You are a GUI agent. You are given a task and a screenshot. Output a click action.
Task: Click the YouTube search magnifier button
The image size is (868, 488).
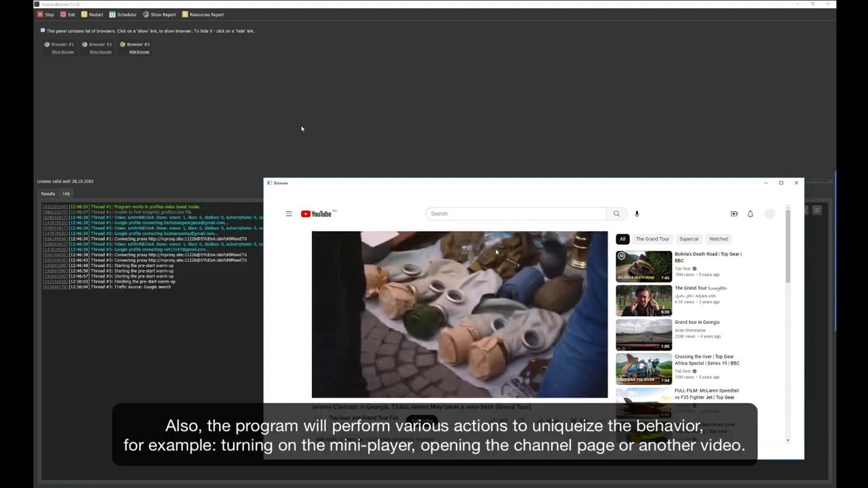point(616,213)
